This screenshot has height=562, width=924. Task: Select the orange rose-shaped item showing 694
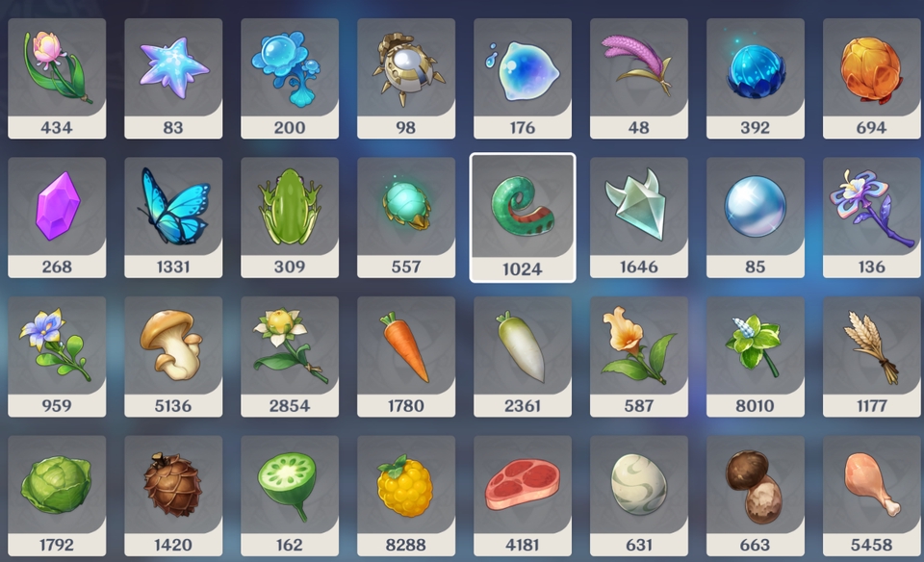coord(872,78)
